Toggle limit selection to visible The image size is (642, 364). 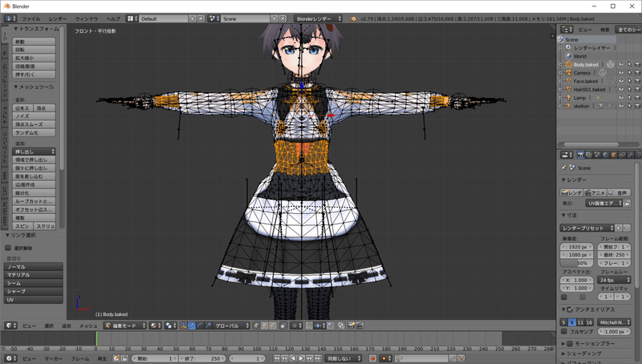[283, 326]
